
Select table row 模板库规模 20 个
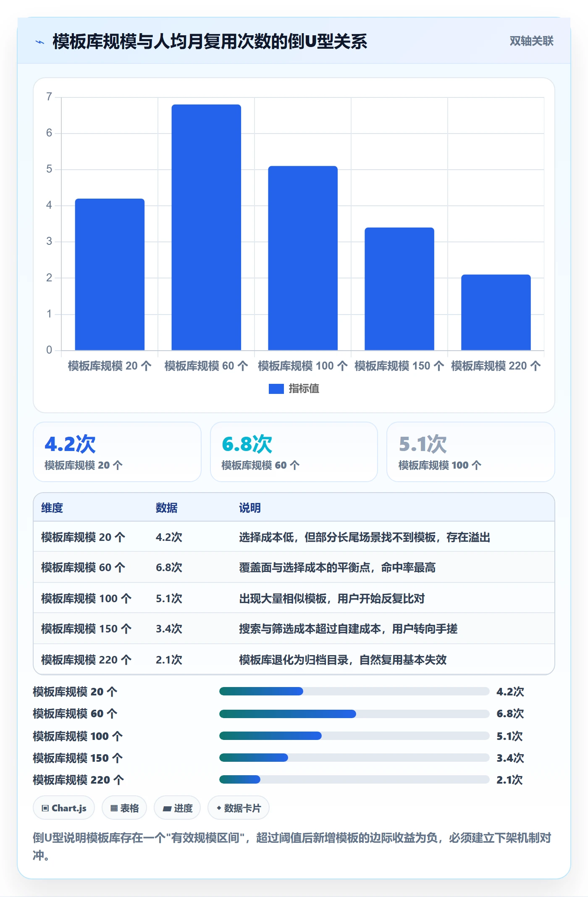click(294, 537)
